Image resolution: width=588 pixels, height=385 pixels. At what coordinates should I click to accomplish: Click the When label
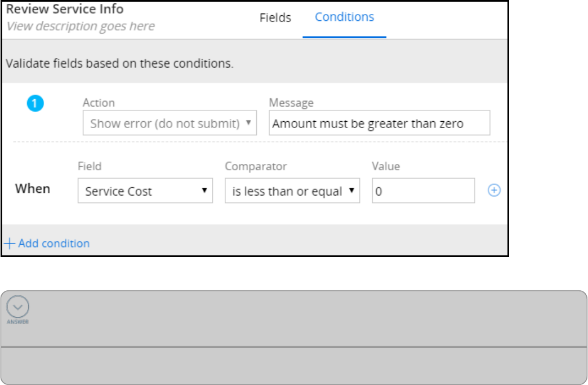pos(33,189)
